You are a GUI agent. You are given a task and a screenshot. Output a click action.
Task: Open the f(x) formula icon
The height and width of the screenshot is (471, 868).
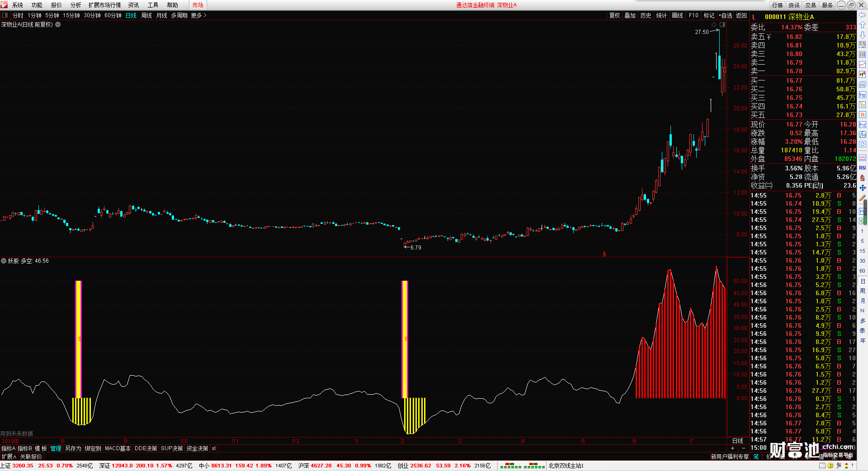[x=863, y=134]
